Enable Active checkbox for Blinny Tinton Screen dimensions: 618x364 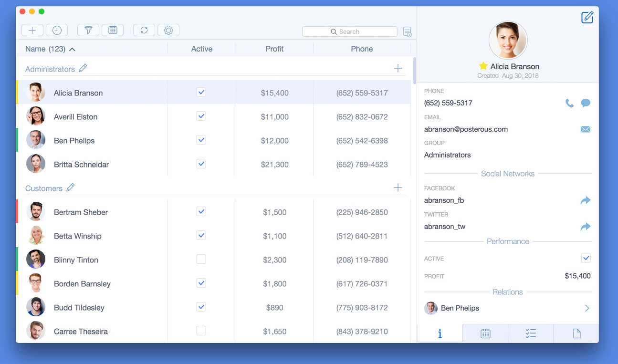click(x=201, y=260)
